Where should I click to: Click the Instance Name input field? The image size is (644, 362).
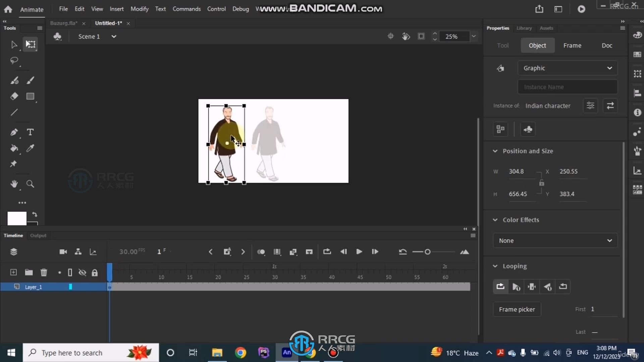pos(568,86)
